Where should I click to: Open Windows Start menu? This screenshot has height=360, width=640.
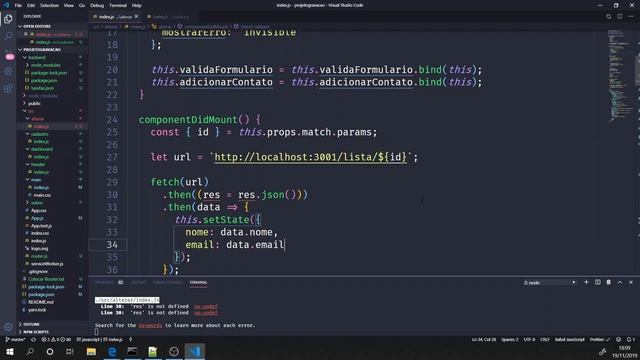(x=10, y=351)
